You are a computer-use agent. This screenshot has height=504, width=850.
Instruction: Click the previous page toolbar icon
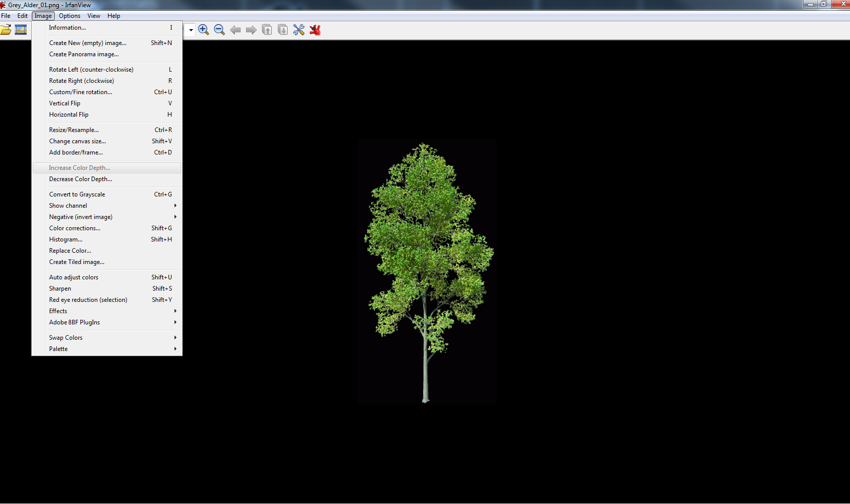click(267, 30)
